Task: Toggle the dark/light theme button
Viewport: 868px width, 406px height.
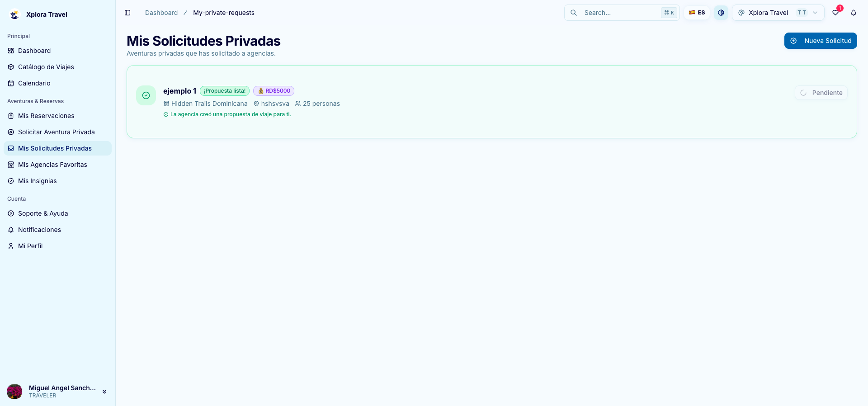Action: [721, 13]
